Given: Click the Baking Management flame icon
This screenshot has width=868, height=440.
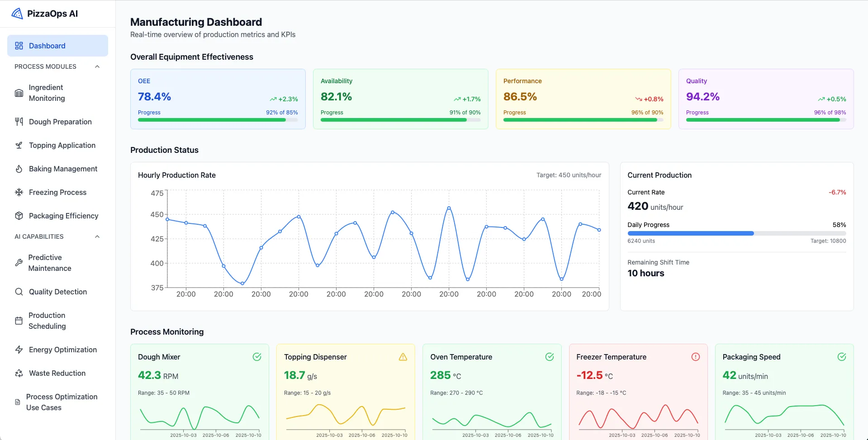Looking at the screenshot, I should click(x=19, y=169).
